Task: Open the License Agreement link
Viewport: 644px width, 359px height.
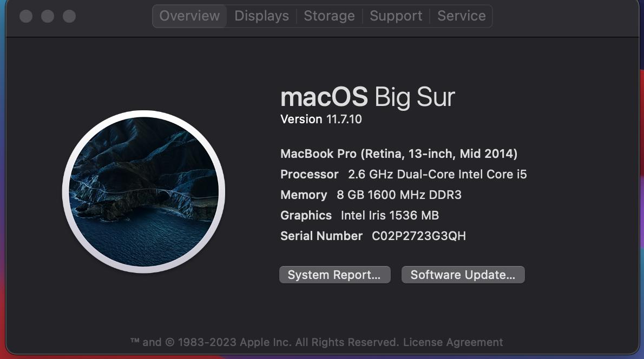Action: click(x=452, y=342)
